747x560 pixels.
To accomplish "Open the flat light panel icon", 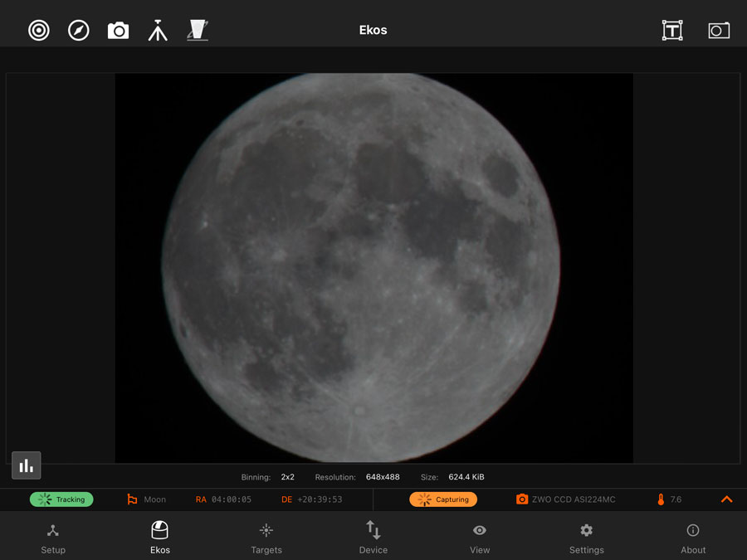I will [x=198, y=30].
